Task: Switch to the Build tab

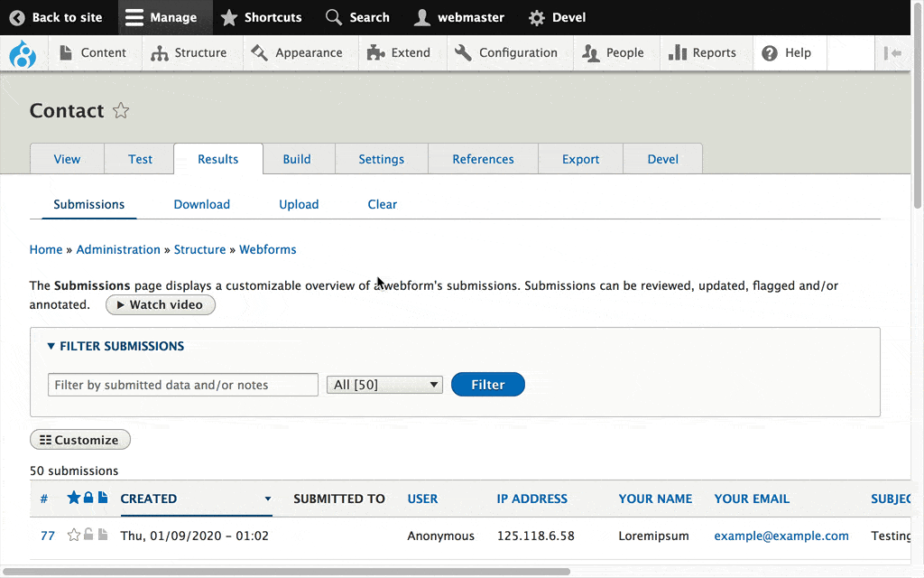Action: [x=297, y=159]
